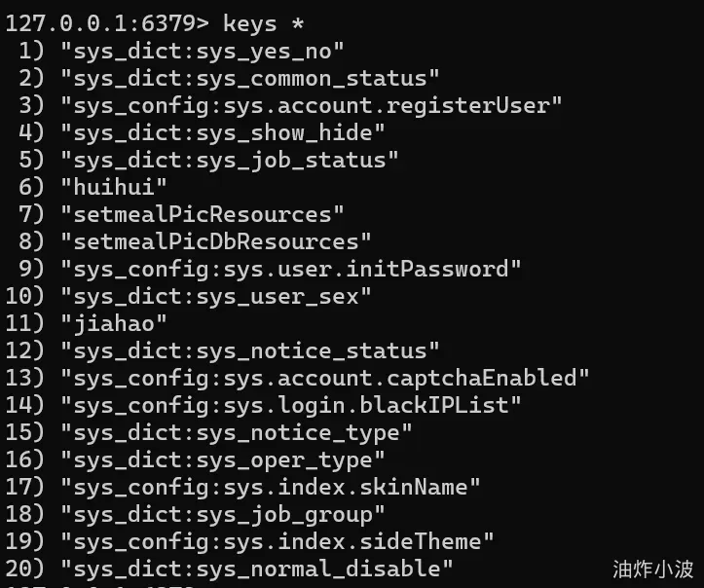704x588 pixels.
Task: Click the "setmealPicDbResources" key
Action: click(x=216, y=240)
